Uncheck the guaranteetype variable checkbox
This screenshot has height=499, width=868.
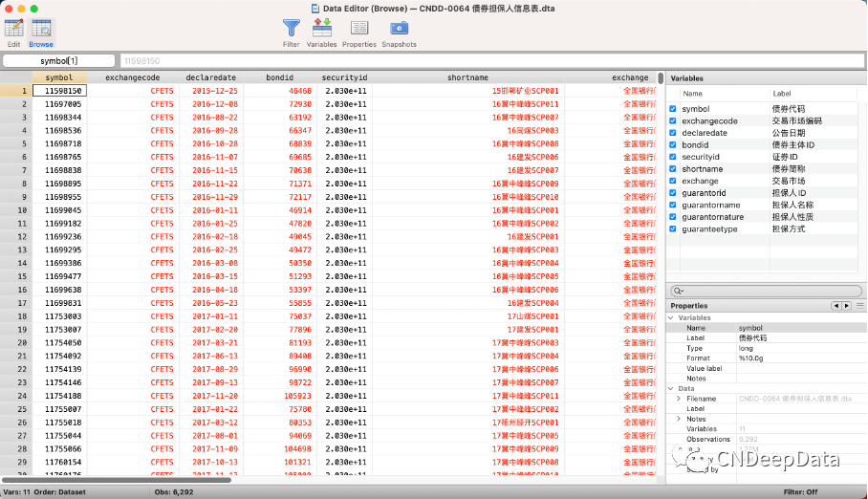click(673, 228)
